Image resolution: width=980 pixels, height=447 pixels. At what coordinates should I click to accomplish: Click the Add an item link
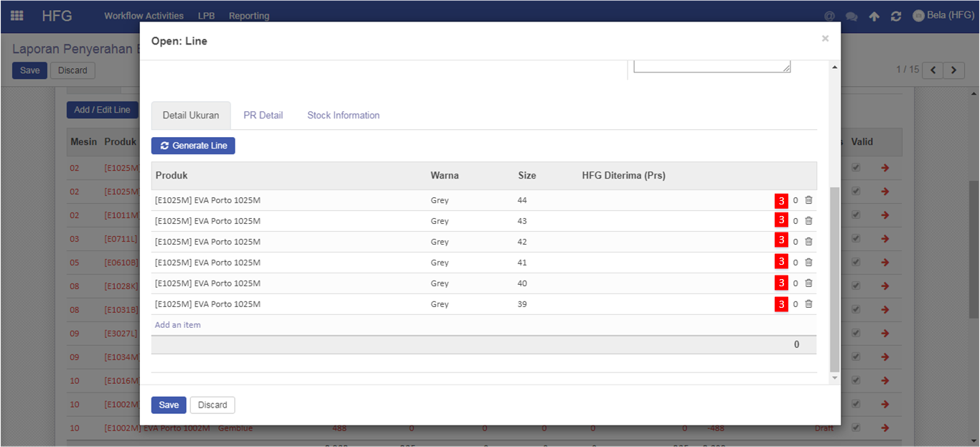tap(177, 325)
